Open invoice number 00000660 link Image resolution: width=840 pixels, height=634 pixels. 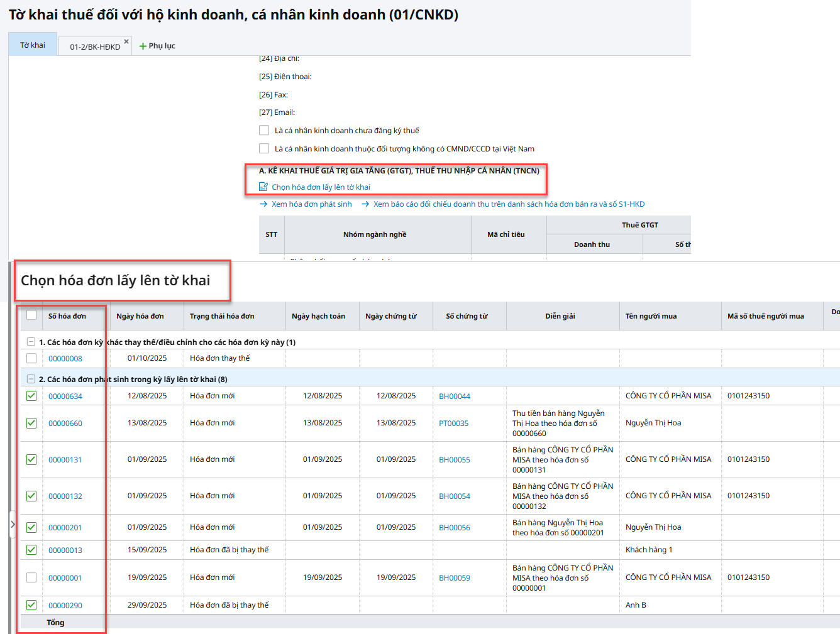(x=65, y=424)
